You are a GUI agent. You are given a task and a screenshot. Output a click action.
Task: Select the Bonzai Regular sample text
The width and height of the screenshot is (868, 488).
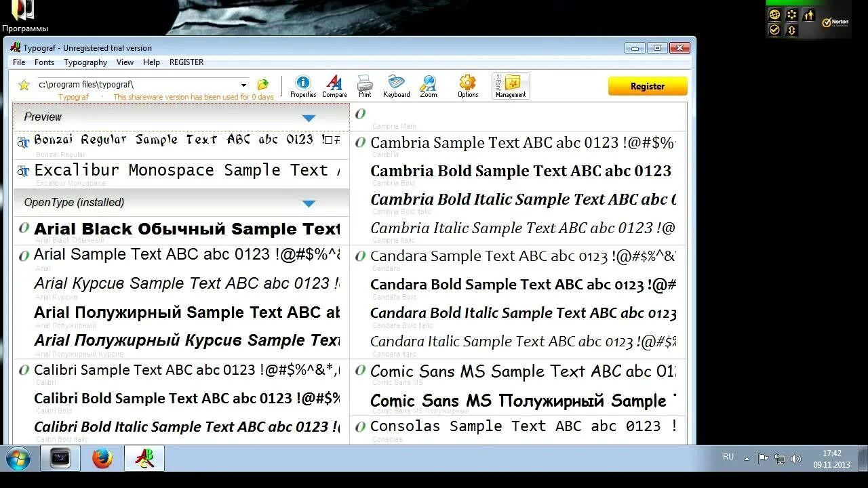click(186, 140)
